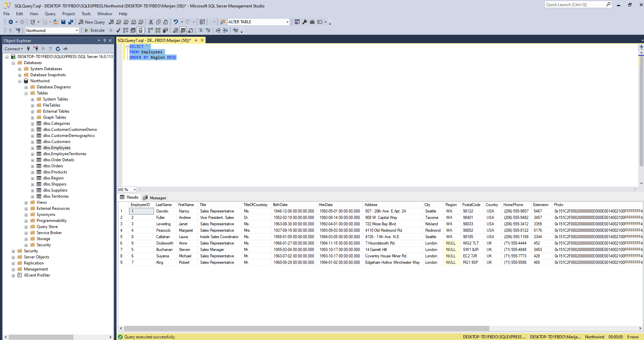Click the Cut scissors icon

pyautogui.click(x=151, y=22)
